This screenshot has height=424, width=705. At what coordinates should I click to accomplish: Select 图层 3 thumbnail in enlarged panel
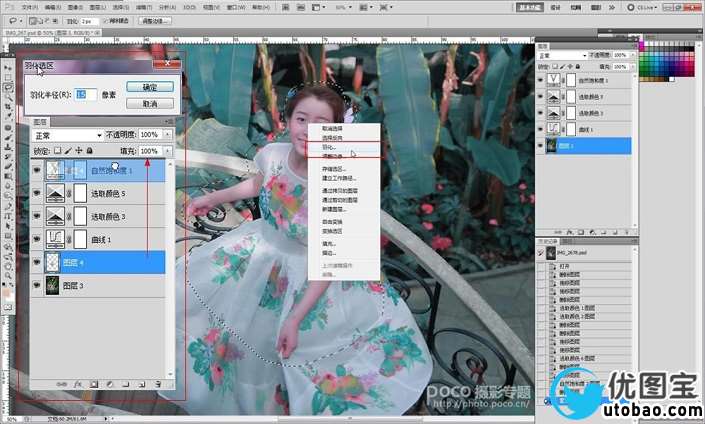point(53,286)
